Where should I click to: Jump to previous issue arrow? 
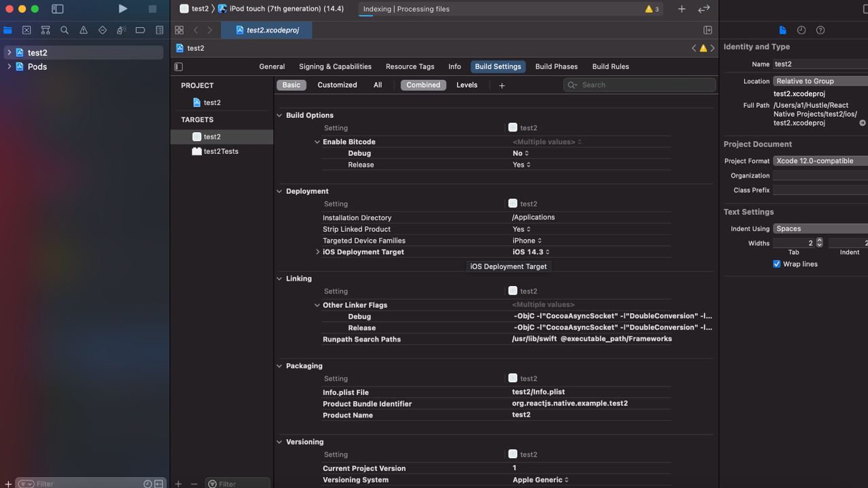coord(694,48)
